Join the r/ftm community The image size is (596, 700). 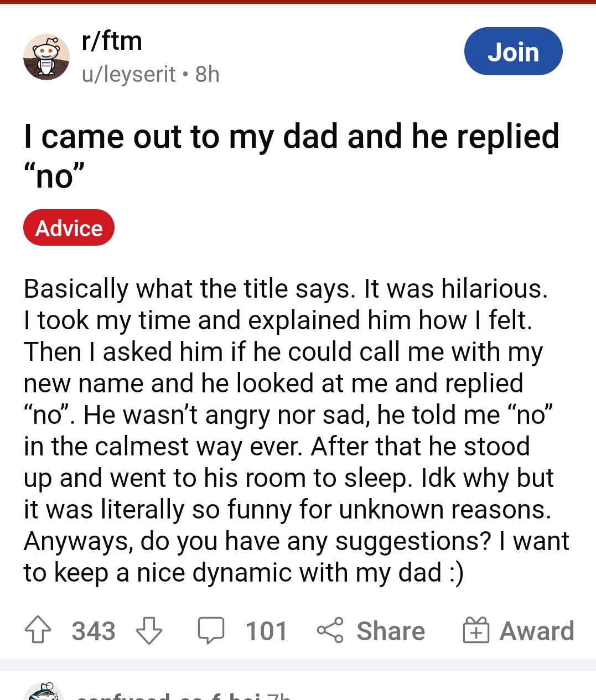pyautogui.click(x=513, y=51)
